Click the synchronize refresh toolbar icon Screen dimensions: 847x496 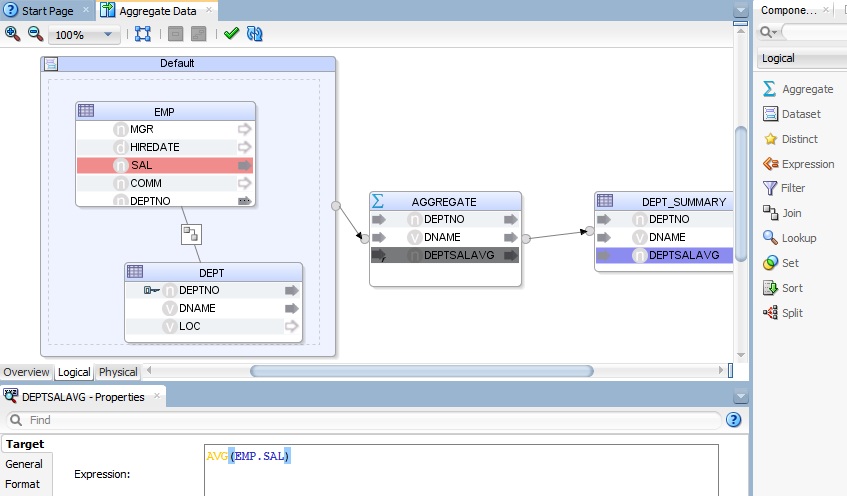point(254,34)
